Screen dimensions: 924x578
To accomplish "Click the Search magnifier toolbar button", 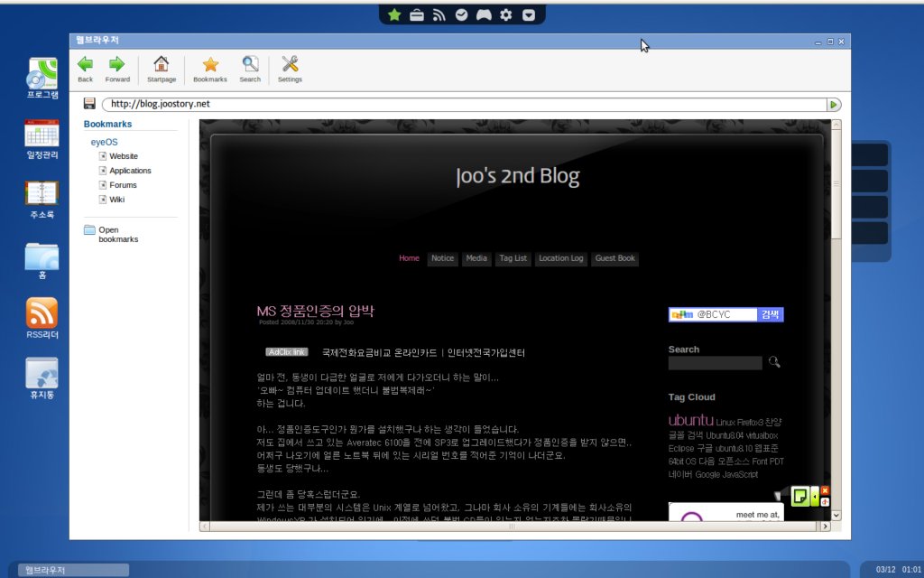I will (250, 70).
